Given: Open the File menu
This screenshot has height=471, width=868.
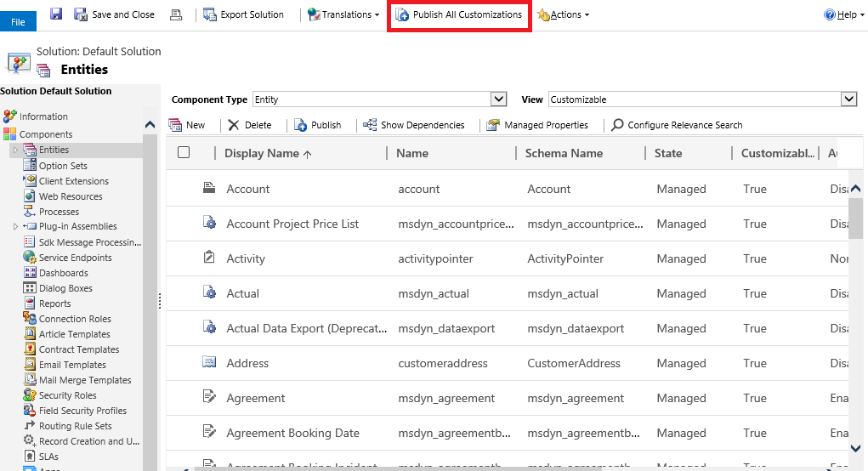Looking at the screenshot, I should pyautogui.click(x=18, y=21).
